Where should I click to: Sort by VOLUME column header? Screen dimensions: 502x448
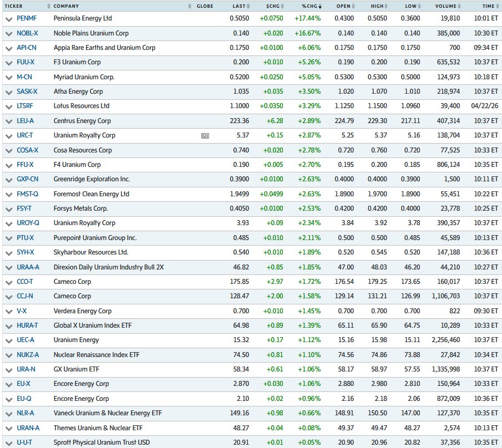tap(448, 6)
